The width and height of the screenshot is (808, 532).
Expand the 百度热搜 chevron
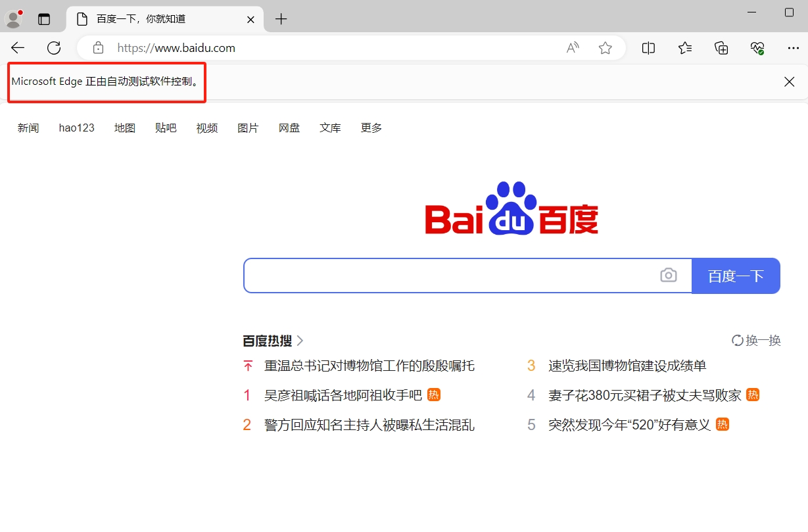[300, 341]
